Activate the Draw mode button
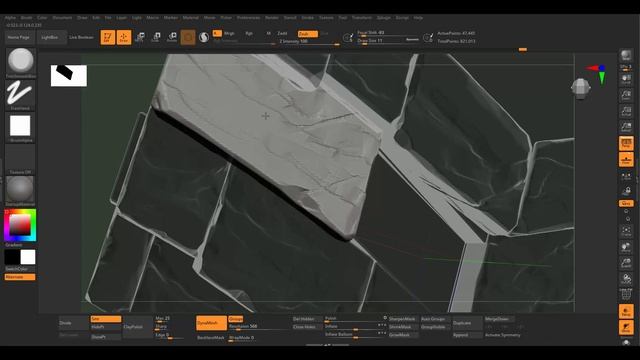640x360 pixels. click(124, 37)
